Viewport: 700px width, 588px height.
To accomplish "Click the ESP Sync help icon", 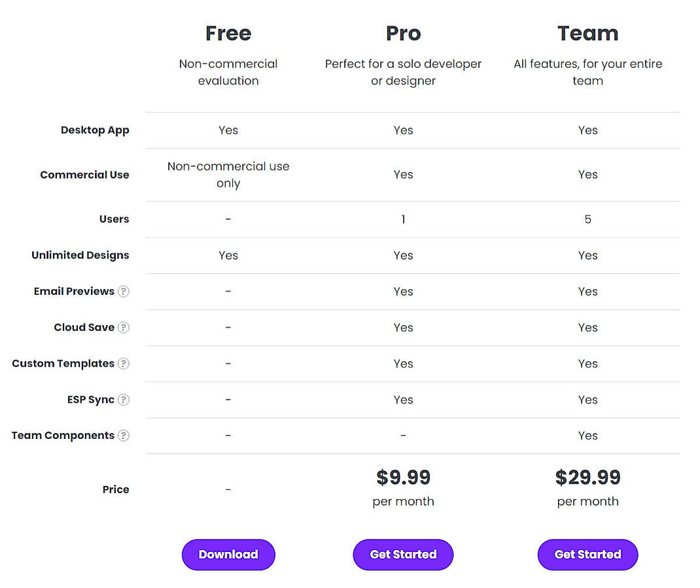I will pos(124,400).
